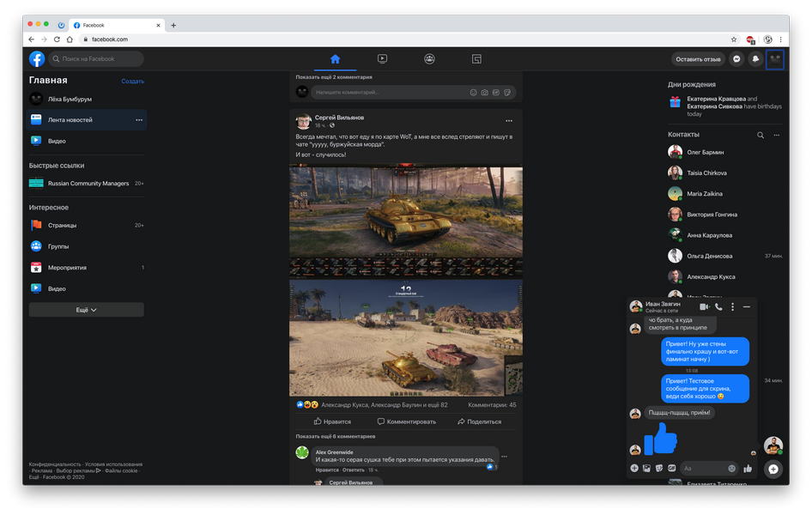Reply to Alex Greenwide's comment via 'Ответить'
The height and width of the screenshot is (515, 812).
pyautogui.click(x=353, y=470)
